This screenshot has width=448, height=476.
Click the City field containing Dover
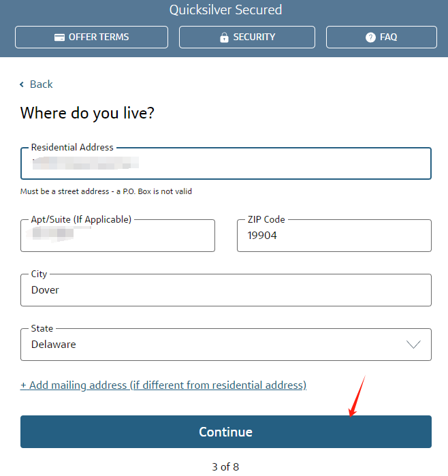click(x=226, y=290)
